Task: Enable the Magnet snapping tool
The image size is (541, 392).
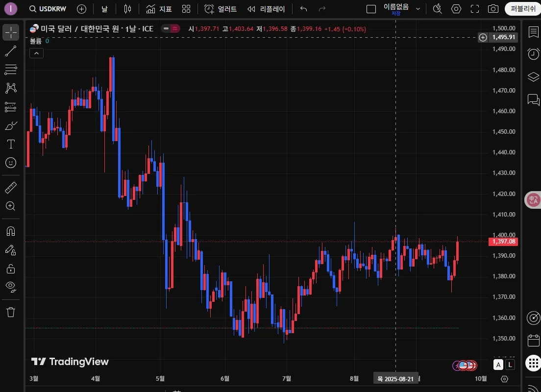Action: point(11,231)
